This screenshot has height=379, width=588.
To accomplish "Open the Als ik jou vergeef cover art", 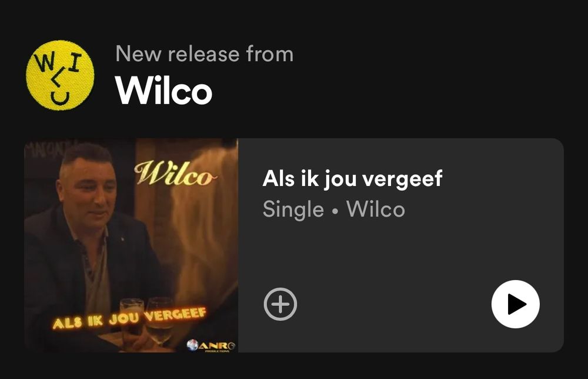I will point(131,245).
